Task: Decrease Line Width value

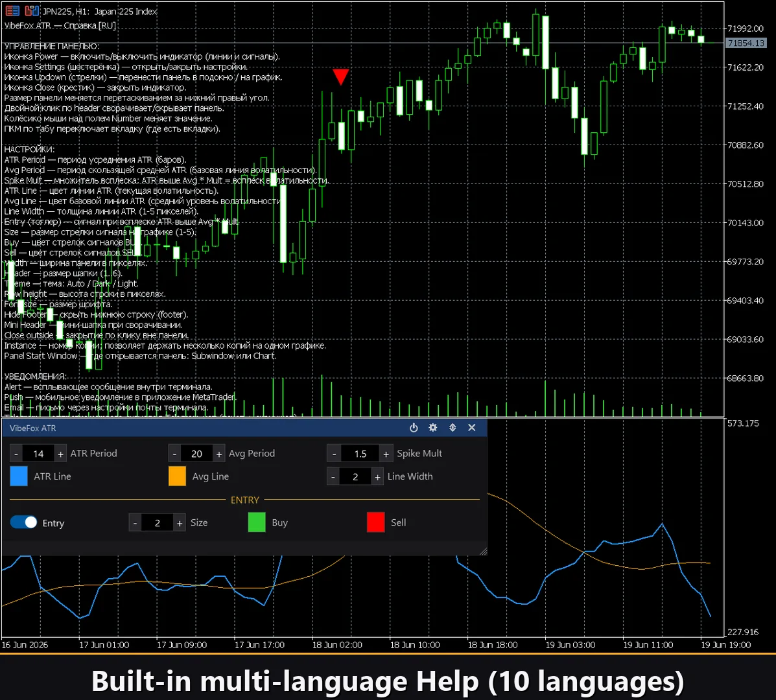Action: click(x=333, y=477)
